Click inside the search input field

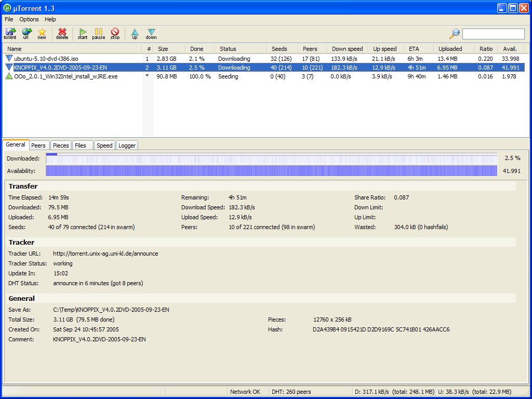coord(494,34)
